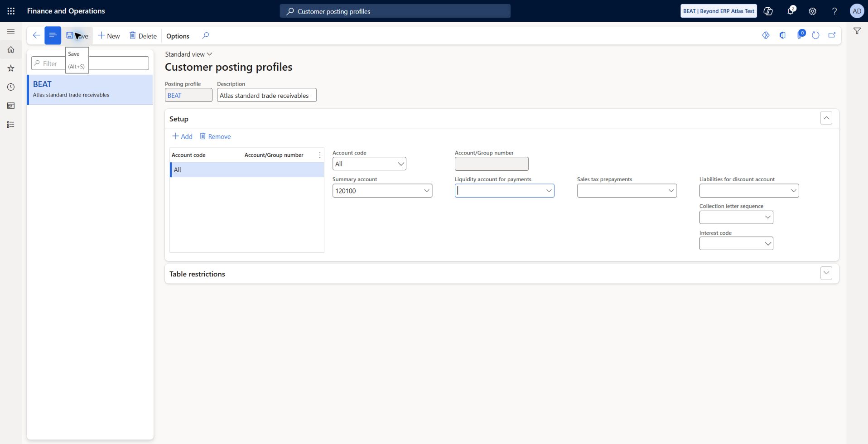Viewport: 868px width, 444px height.
Task: Open the Standard view dropdown
Action: 188,54
